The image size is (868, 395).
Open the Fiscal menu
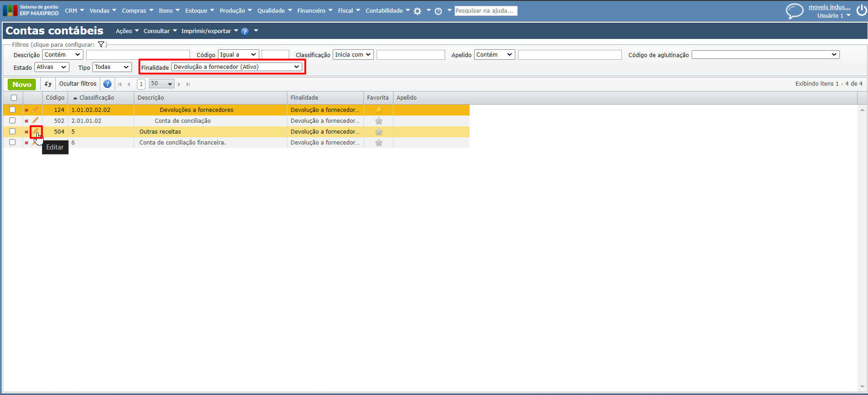[x=349, y=11]
